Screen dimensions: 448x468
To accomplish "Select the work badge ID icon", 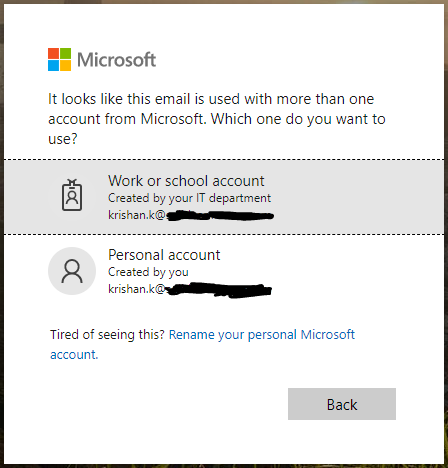I will 72,195.
